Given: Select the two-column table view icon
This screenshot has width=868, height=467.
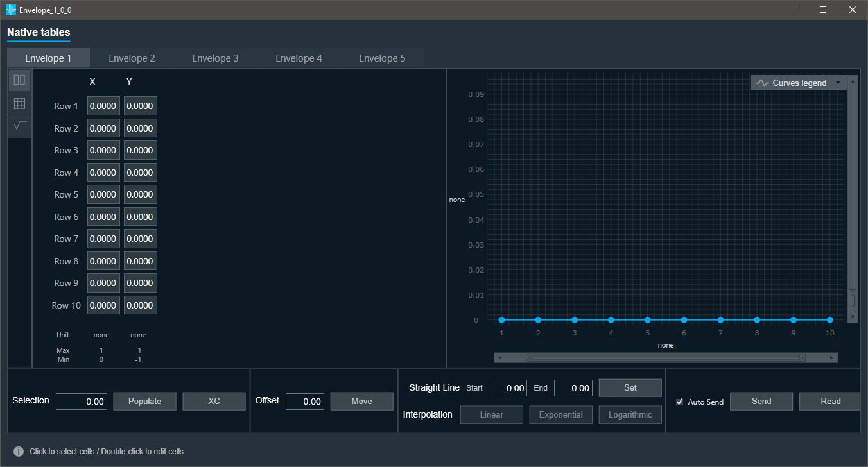Looking at the screenshot, I should click(19, 80).
